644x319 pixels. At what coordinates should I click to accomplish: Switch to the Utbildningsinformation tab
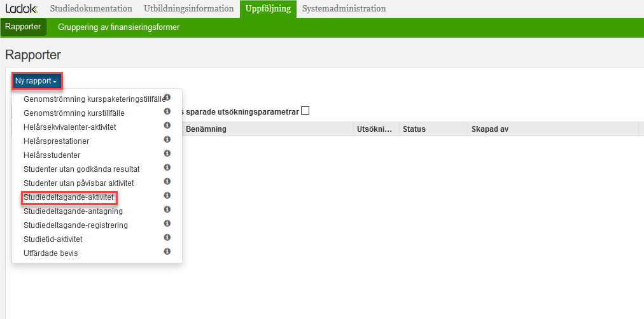pyautogui.click(x=189, y=9)
